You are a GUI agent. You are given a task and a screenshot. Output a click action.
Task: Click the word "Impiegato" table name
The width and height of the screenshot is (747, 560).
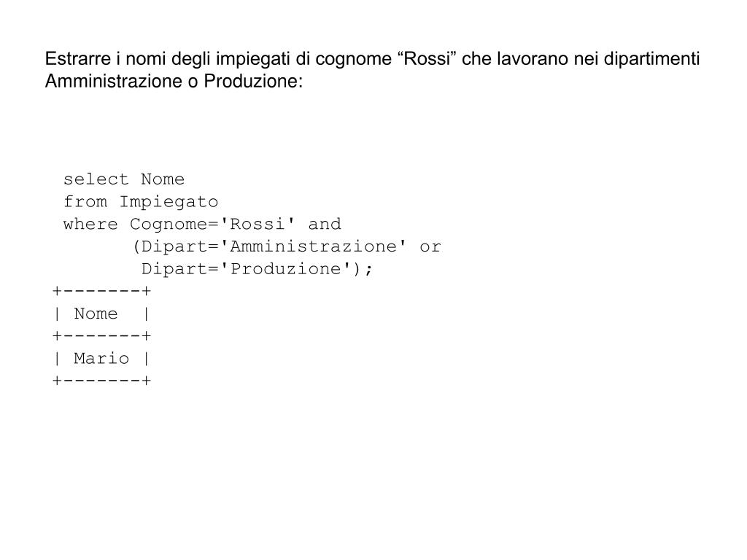pos(169,203)
